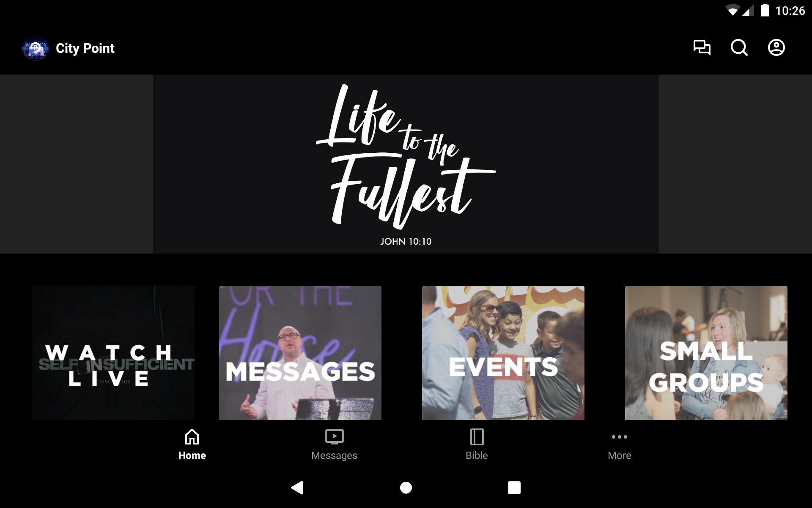Tap the More three-dots icon

point(619,436)
